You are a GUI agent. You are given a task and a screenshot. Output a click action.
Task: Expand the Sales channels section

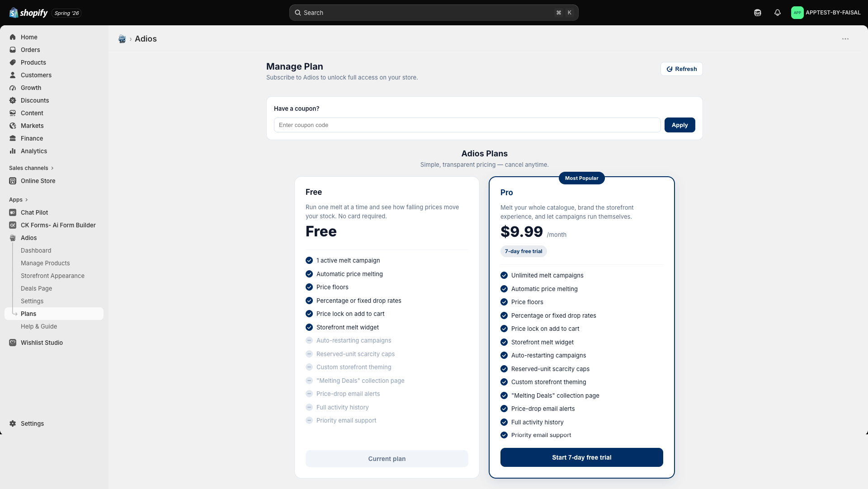[x=31, y=168]
